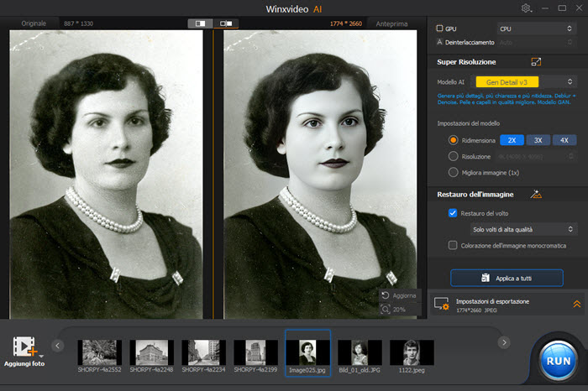
Task: Switch to split slider comparison view
Action: coord(225,23)
